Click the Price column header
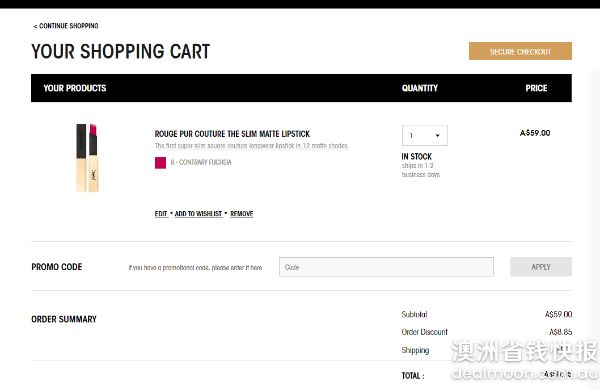The width and height of the screenshot is (600, 390). [x=536, y=88]
